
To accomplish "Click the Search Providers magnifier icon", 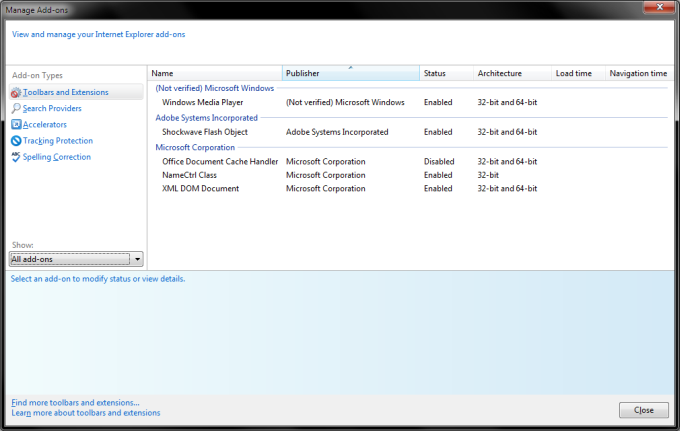I will click(16, 109).
